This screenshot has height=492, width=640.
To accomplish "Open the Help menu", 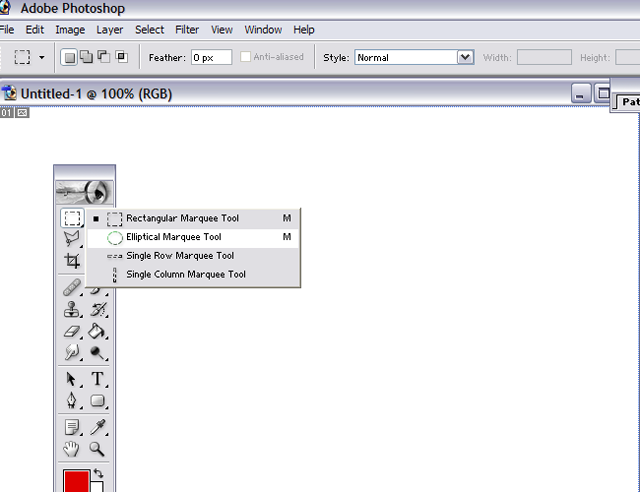I will click(x=304, y=30).
